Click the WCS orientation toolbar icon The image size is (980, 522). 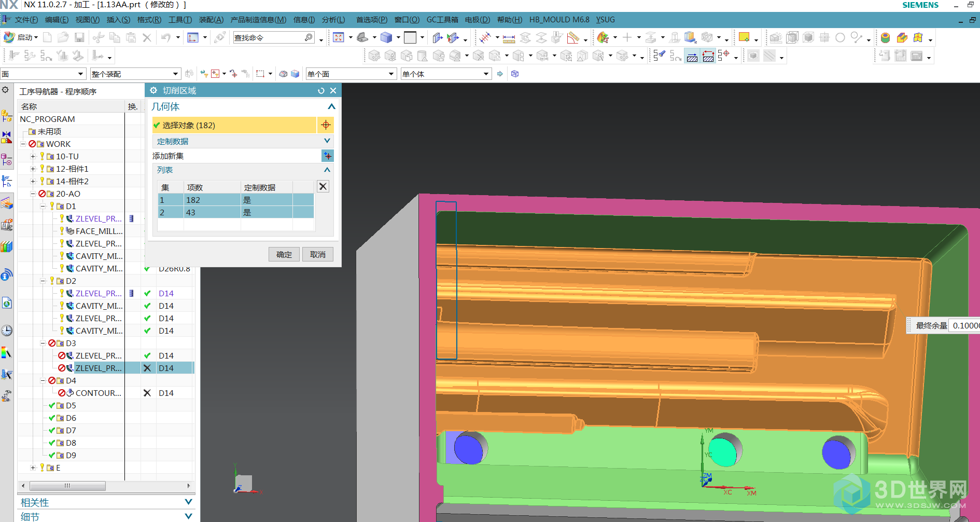(x=193, y=37)
